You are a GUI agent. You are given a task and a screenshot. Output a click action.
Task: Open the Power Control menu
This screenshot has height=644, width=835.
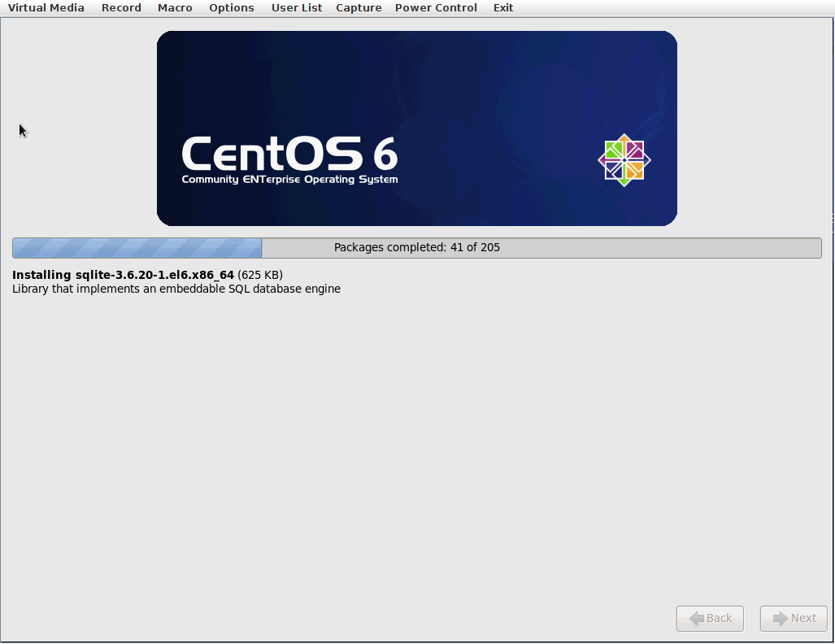[436, 8]
